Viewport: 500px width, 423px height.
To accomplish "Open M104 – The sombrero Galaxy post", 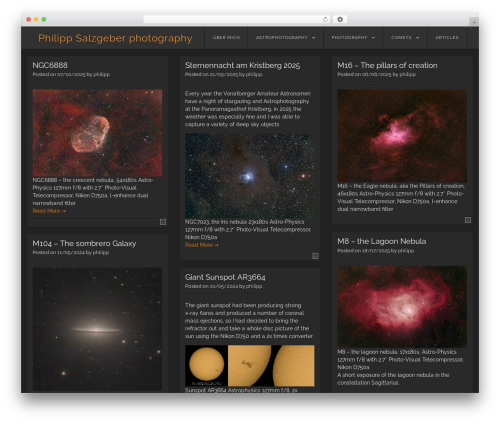I will click(84, 243).
